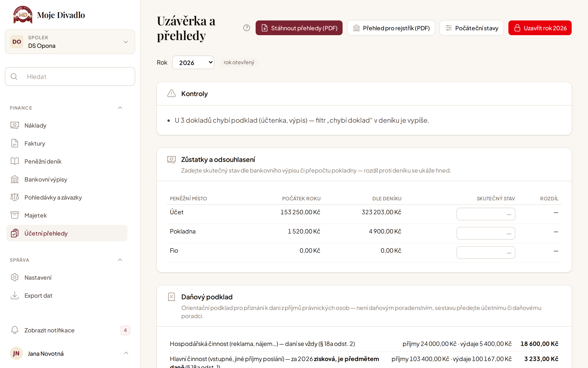This screenshot has height=368, width=588.
Task: Open Majetek
Action: [x=67, y=215]
